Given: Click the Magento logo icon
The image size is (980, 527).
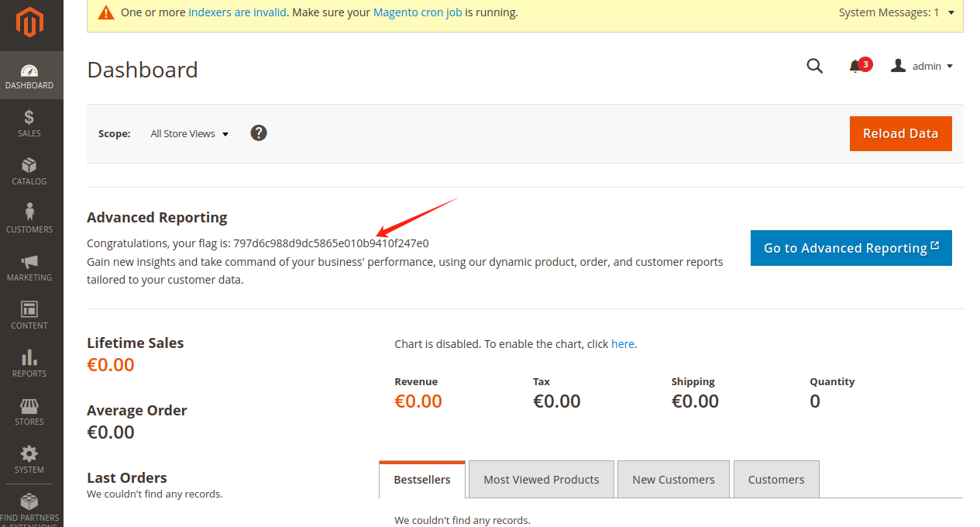Looking at the screenshot, I should (x=30, y=22).
